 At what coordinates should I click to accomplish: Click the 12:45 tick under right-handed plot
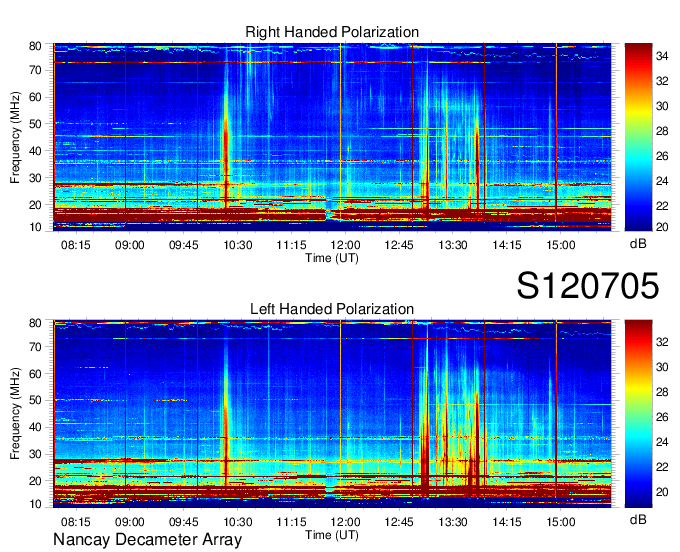click(399, 245)
